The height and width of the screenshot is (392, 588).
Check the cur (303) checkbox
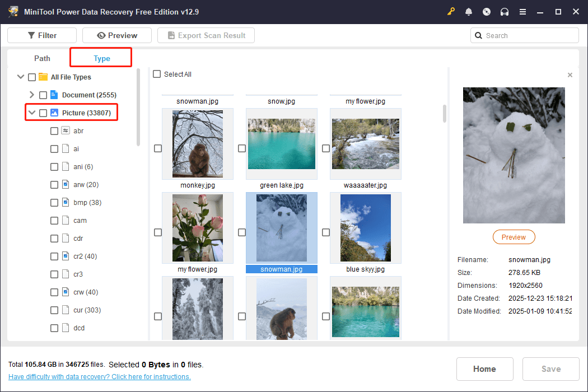click(x=54, y=310)
